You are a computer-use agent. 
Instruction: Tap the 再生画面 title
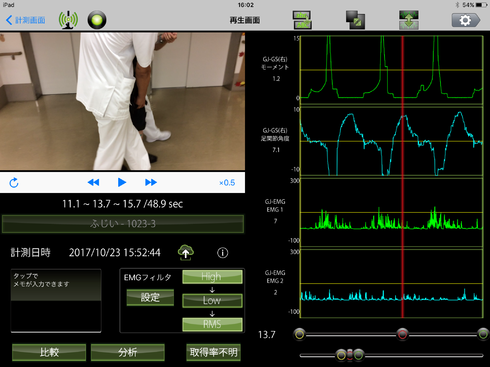pyautogui.click(x=245, y=20)
